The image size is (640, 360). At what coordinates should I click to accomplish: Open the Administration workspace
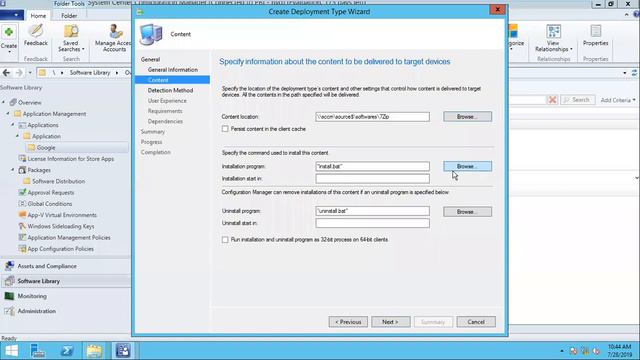tap(36, 311)
